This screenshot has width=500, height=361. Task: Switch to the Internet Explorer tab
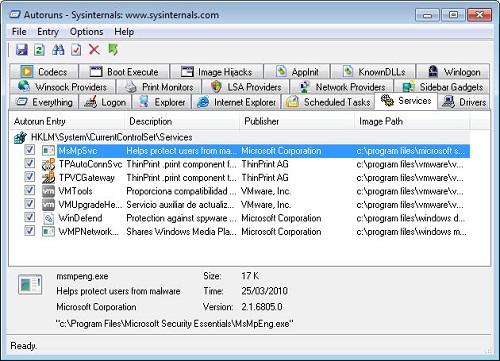(x=237, y=102)
